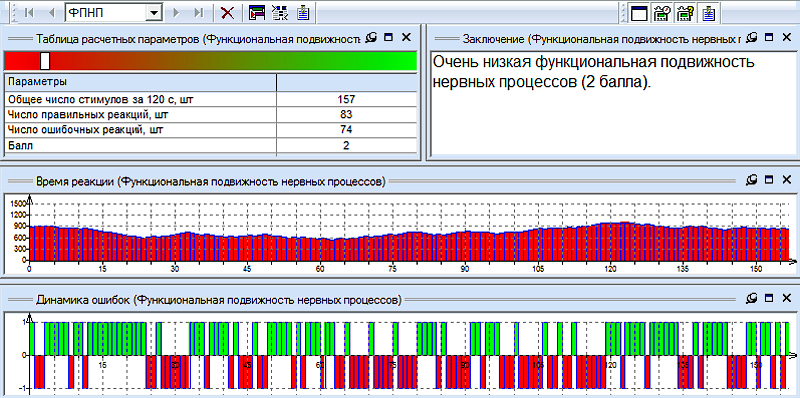Open the clipboard report icon in left toolbar
Screen dimensions: 800x398
click(x=304, y=13)
